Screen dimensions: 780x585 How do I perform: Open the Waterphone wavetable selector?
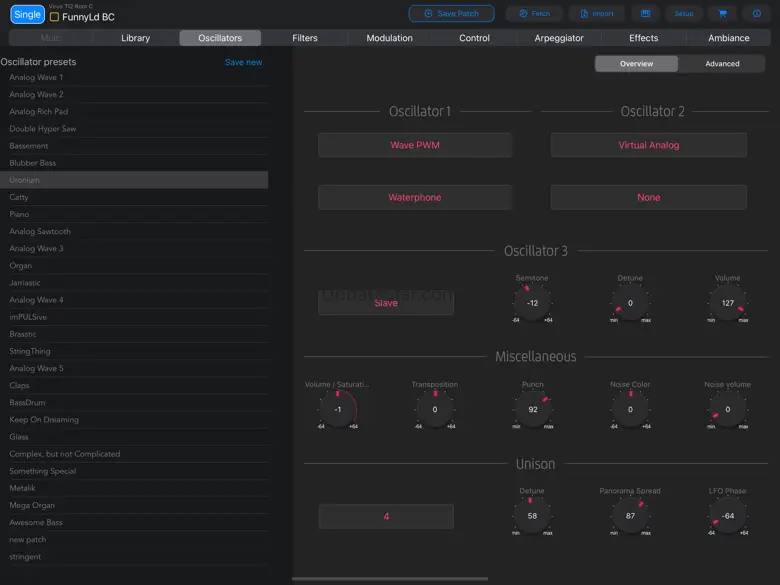[x=414, y=198]
